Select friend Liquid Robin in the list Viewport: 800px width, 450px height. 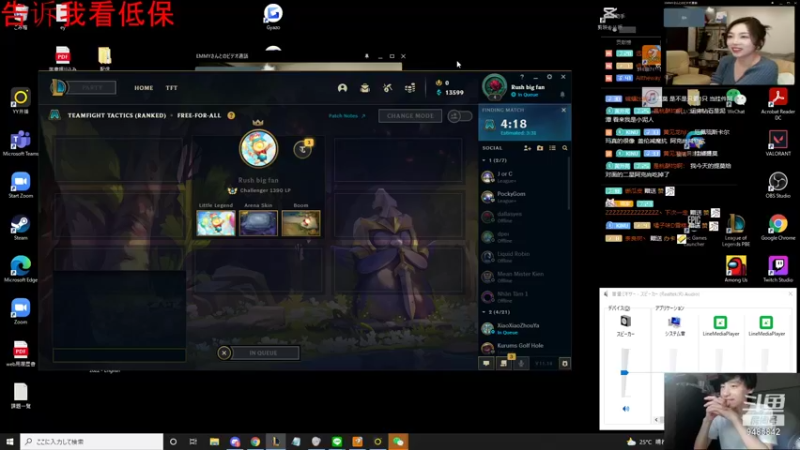(524, 257)
